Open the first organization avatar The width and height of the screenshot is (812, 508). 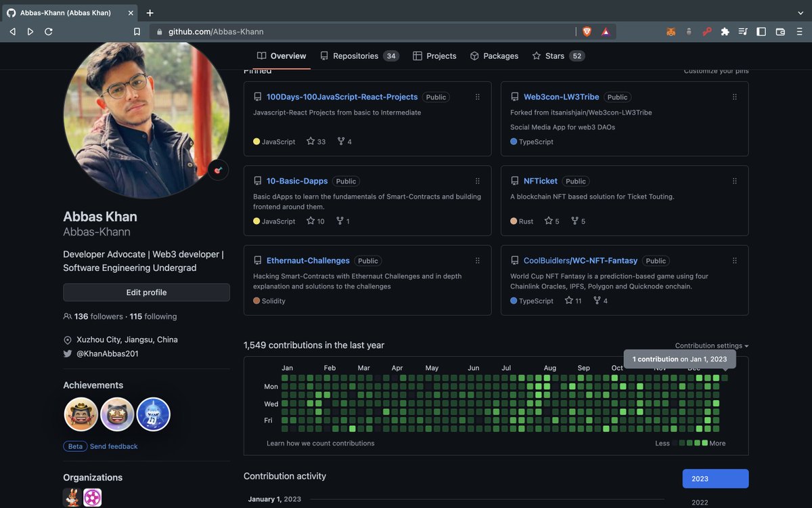click(72, 498)
